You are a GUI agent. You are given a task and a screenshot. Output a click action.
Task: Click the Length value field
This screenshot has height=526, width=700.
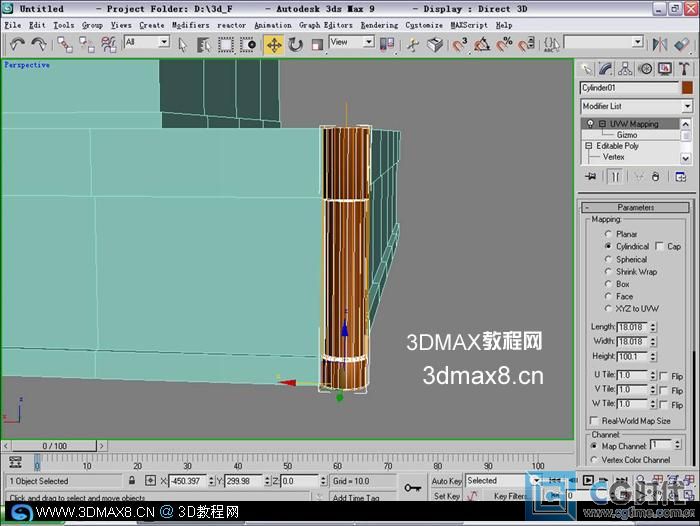(x=633, y=327)
